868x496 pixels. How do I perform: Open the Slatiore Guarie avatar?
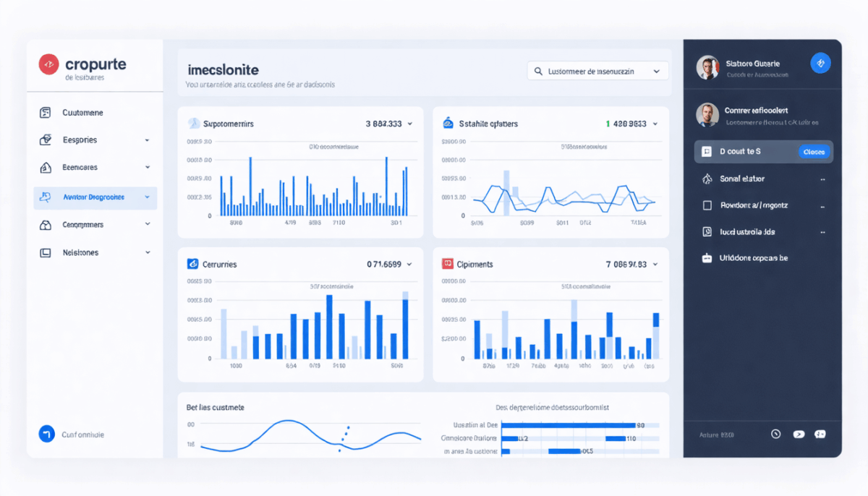707,67
